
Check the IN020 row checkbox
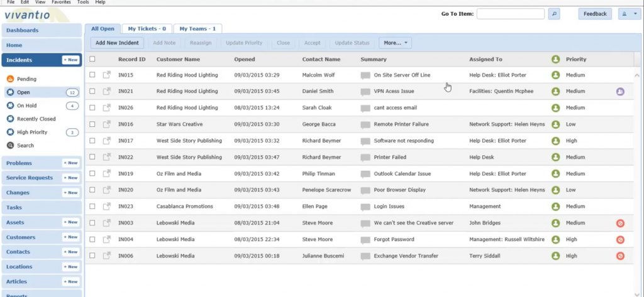(x=92, y=190)
